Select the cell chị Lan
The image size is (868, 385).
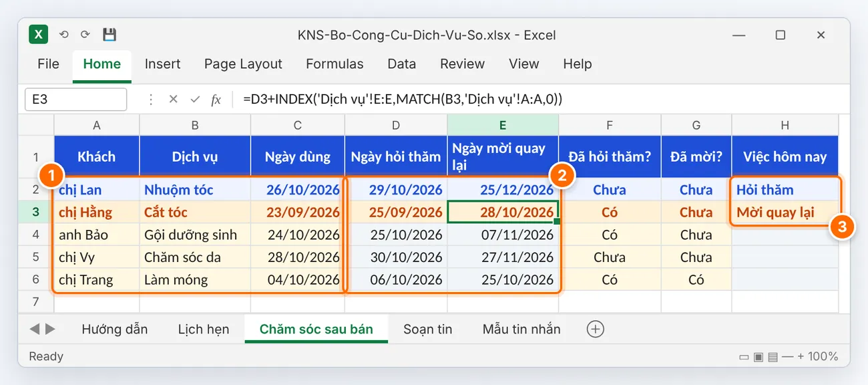[97, 190]
